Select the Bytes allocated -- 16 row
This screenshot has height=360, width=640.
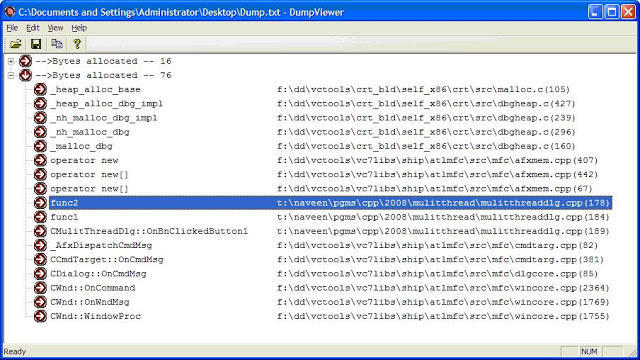(103, 61)
